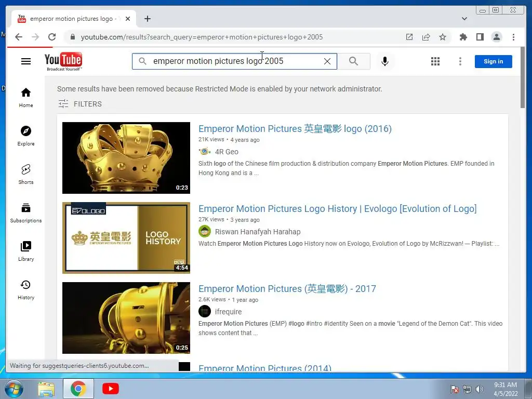This screenshot has height=399, width=532.
Task: Click the 4R Geo channel avatar
Action: 205,152
